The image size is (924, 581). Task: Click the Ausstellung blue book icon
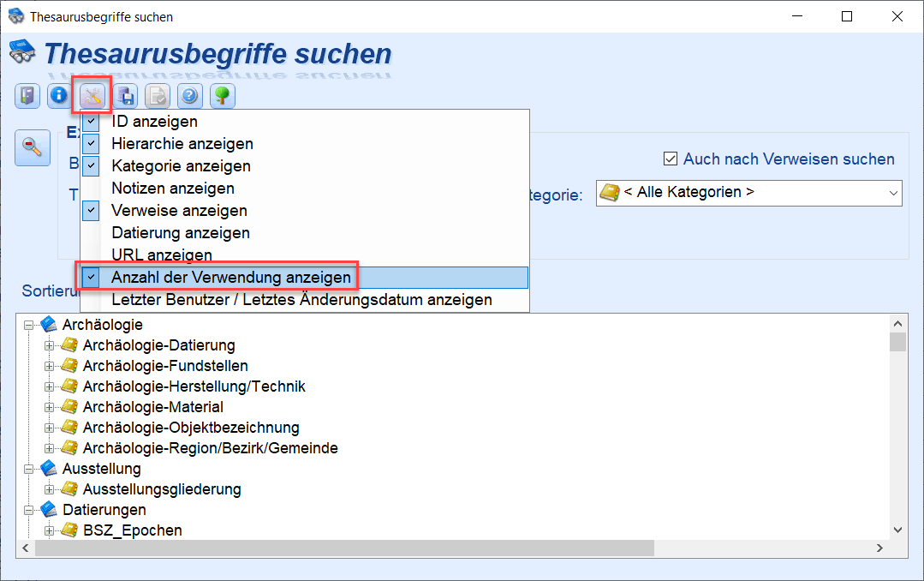click(49, 469)
